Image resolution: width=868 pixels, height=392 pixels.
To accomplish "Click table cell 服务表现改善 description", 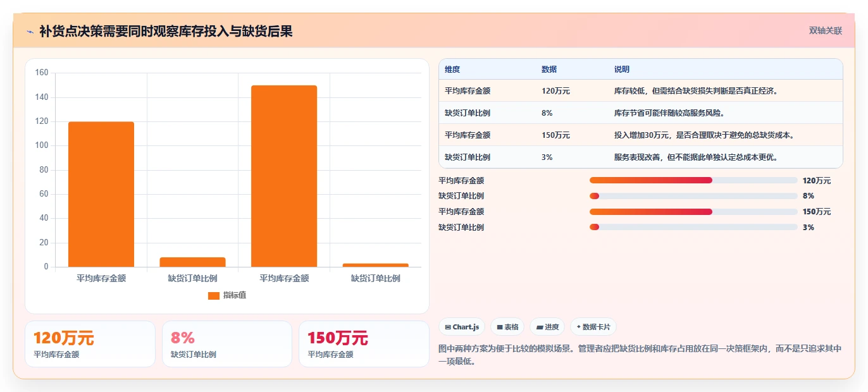I will [696, 157].
